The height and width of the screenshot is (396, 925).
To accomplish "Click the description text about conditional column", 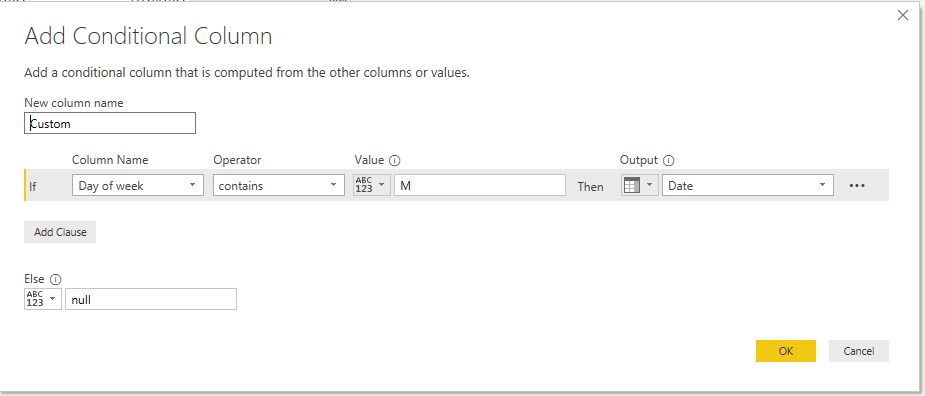I will pyautogui.click(x=247, y=73).
